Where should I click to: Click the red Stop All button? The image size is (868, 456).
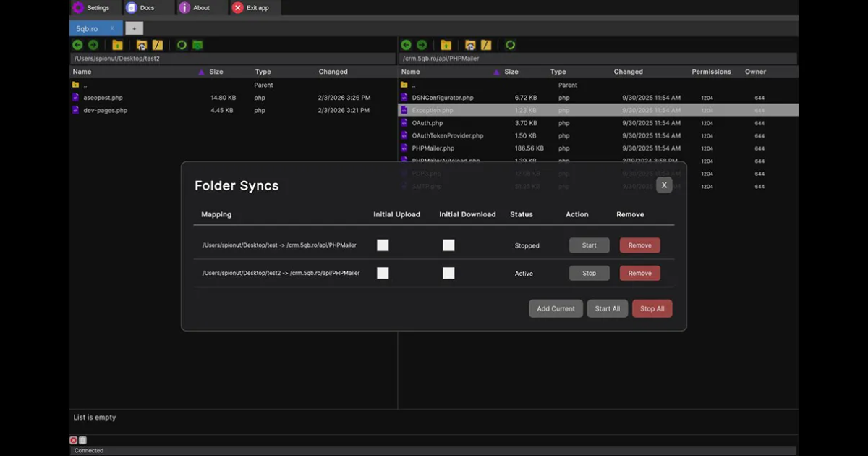pyautogui.click(x=652, y=308)
